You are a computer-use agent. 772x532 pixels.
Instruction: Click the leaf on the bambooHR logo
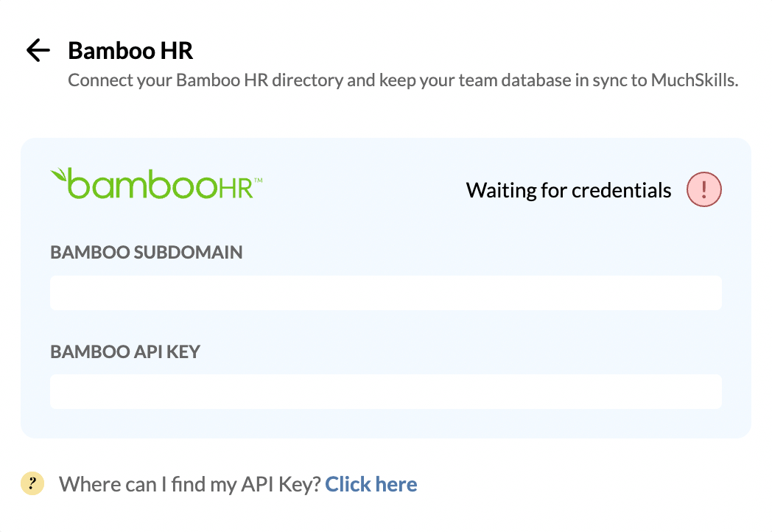59,175
